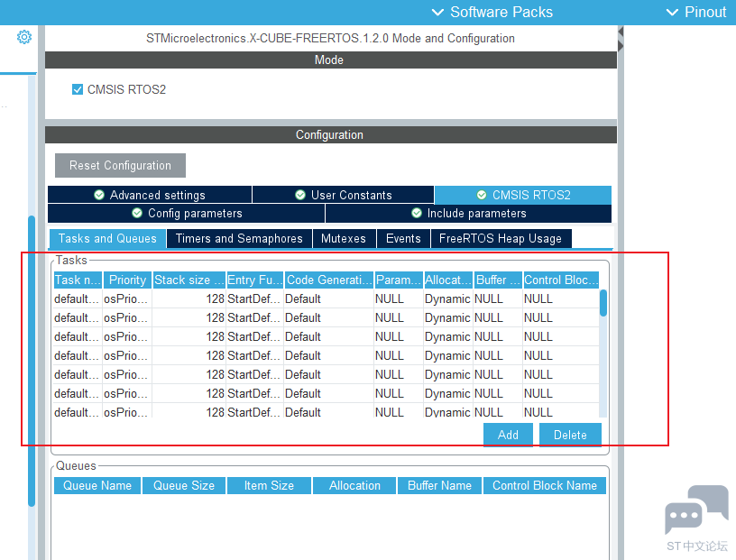Viewport: 736px width, 560px height.
Task: Click the Queue Name column header
Action: 97,485
